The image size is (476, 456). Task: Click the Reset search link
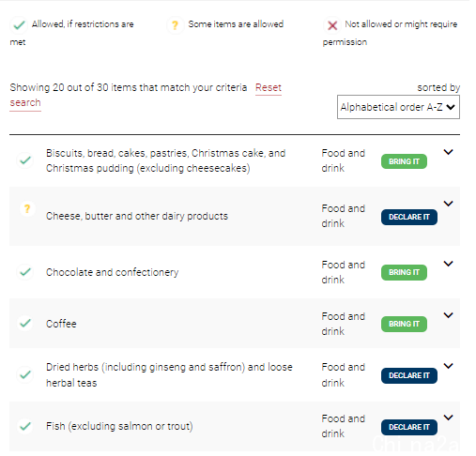click(146, 95)
